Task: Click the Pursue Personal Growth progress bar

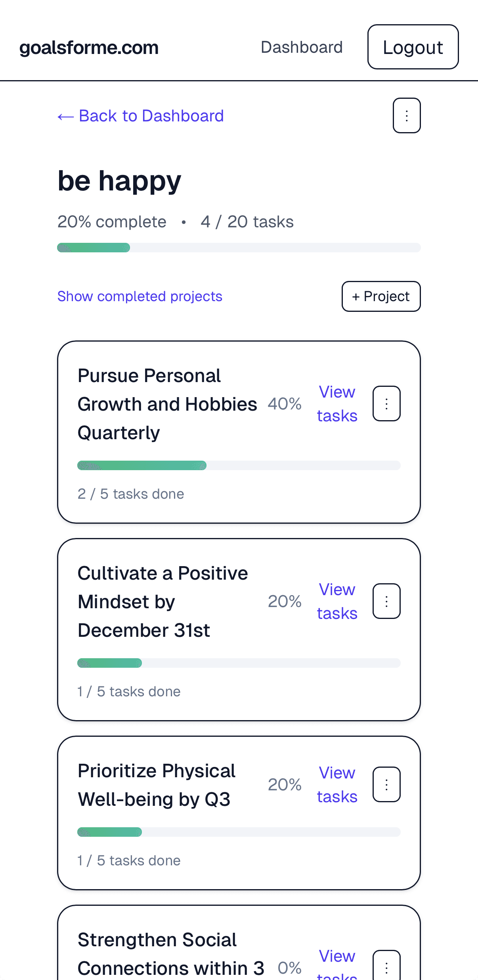Action: coord(239,465)
